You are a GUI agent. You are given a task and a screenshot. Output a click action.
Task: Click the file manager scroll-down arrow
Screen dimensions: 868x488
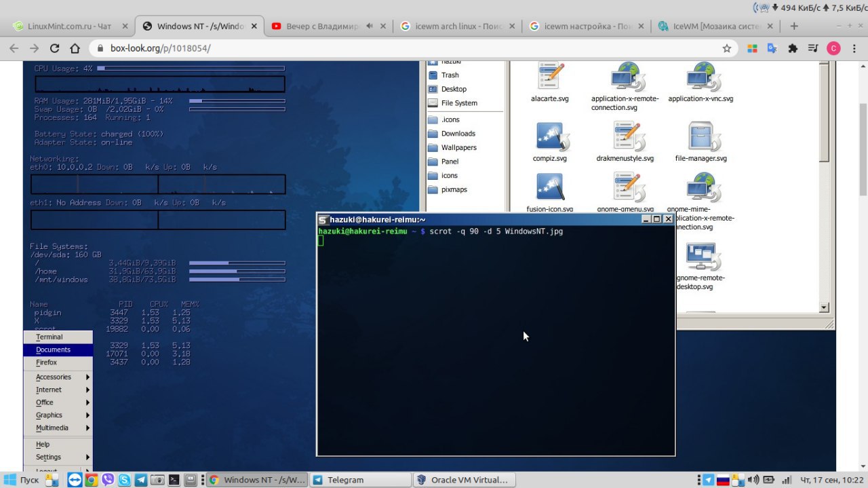tap(824, 307)
